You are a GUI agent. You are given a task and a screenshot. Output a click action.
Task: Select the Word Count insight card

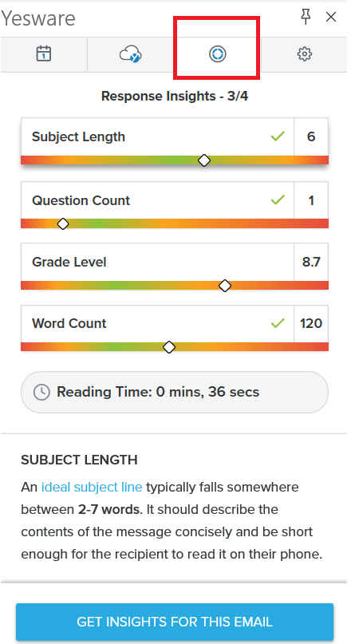coord(175,328)
